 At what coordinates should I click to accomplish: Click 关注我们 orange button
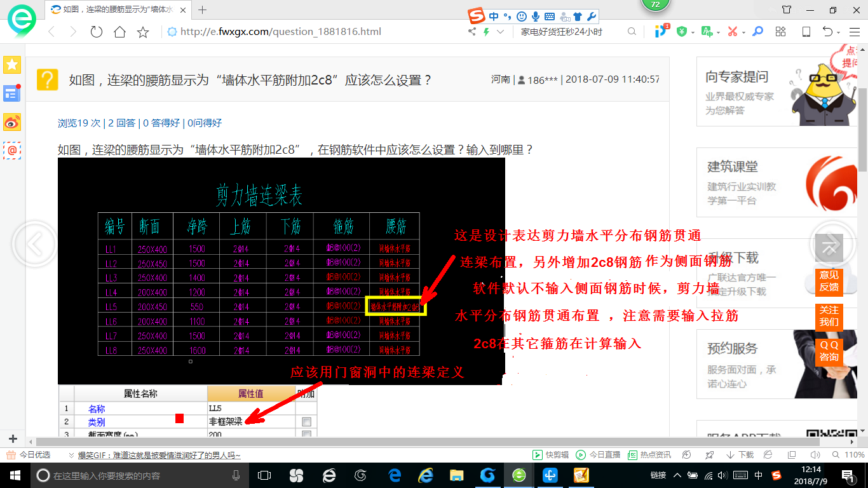click(829, 316)
